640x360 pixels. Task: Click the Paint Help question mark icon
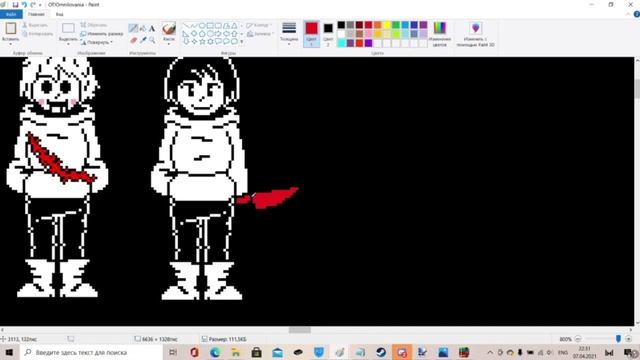click(637, 14)
